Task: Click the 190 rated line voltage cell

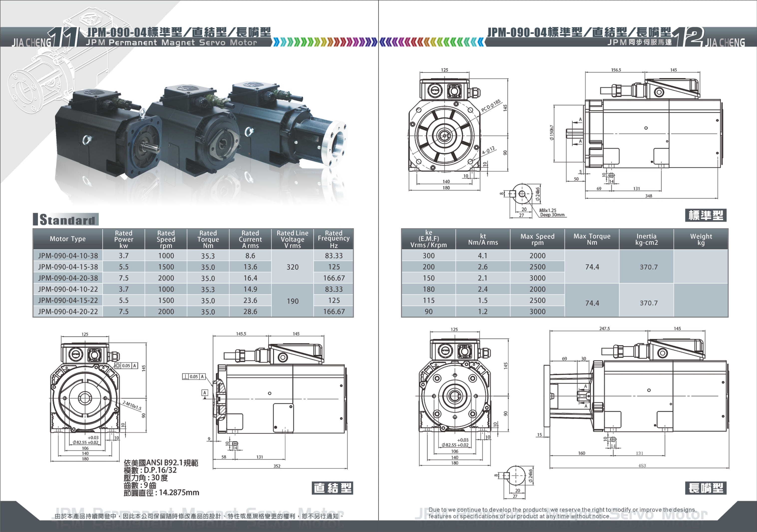Action: pyautogui.click(x=293, y=301)
